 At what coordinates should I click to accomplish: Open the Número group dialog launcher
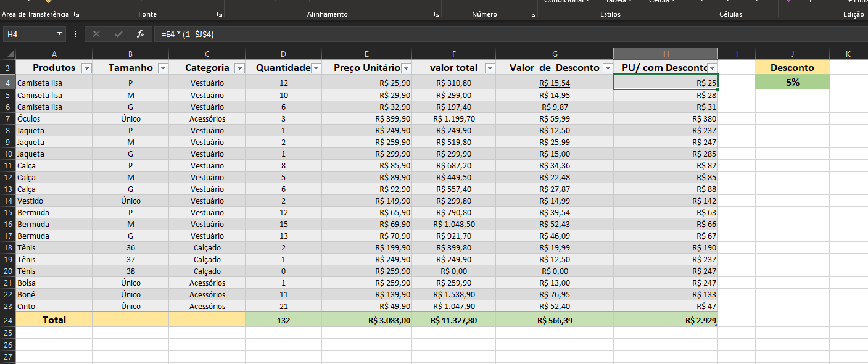pos(534,14)
